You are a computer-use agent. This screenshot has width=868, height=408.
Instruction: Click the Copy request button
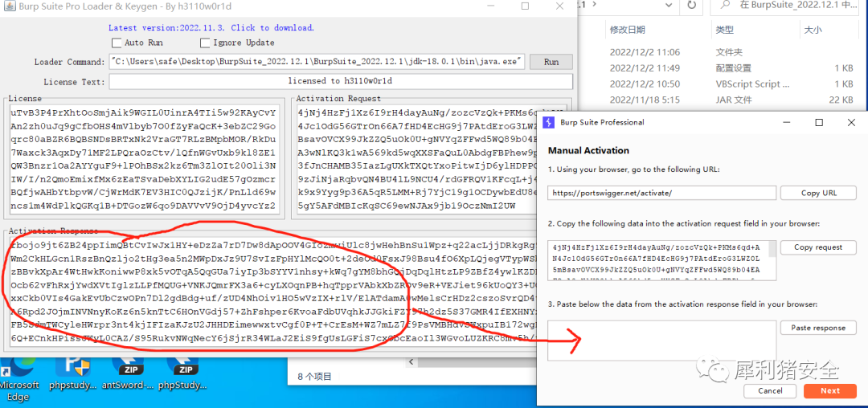point(819,247)
